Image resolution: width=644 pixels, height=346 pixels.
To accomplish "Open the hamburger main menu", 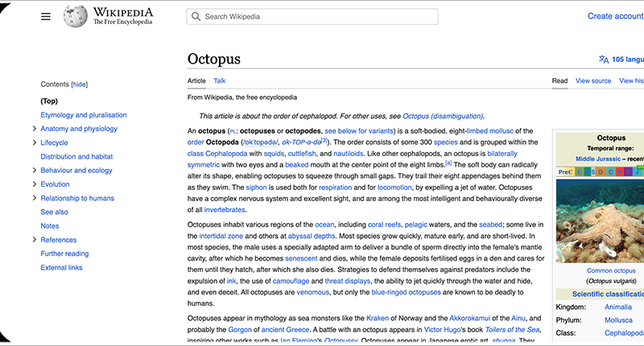I will click(x=46, y=16).
